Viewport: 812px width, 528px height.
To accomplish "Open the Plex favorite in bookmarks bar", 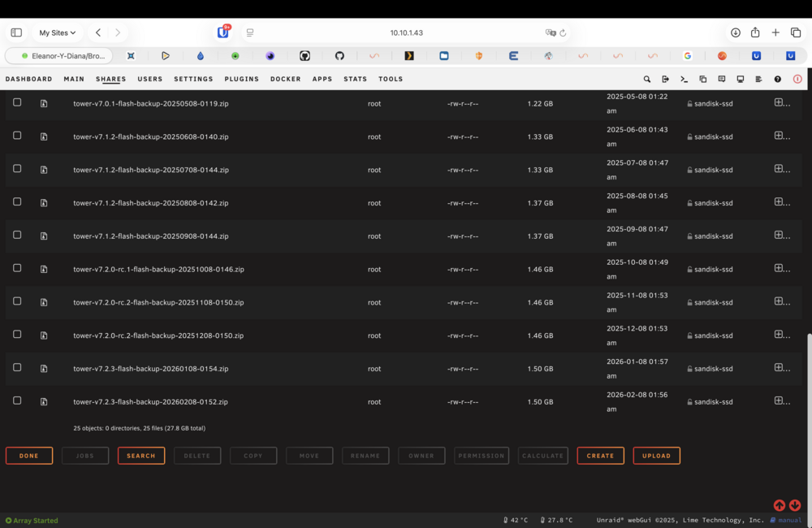I will tap(409, 56).
